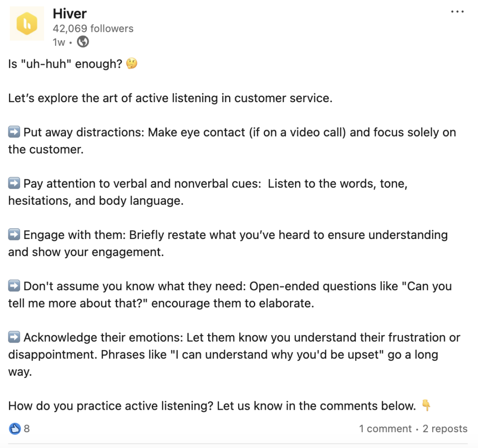Click the reaction count "8"
The image size is (478, 448).
click(27, 428)
